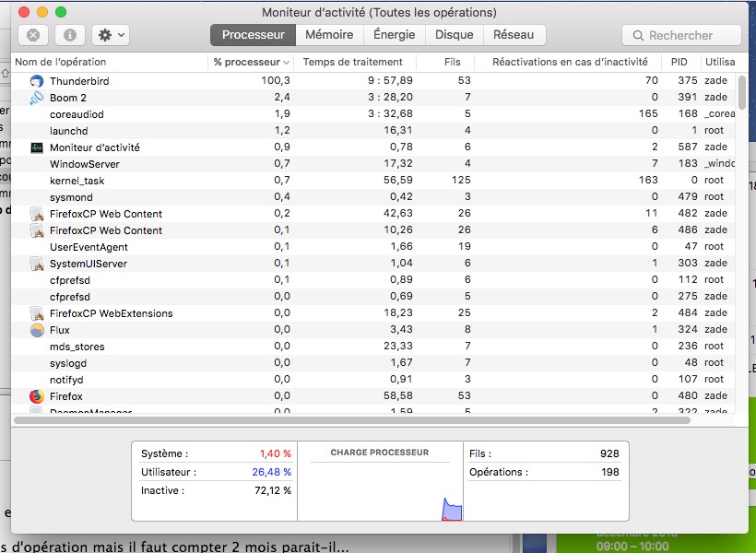This screenshot has height=553, width=756.
Task: Click the magnifier icon in search field
Action: (638, 36)
